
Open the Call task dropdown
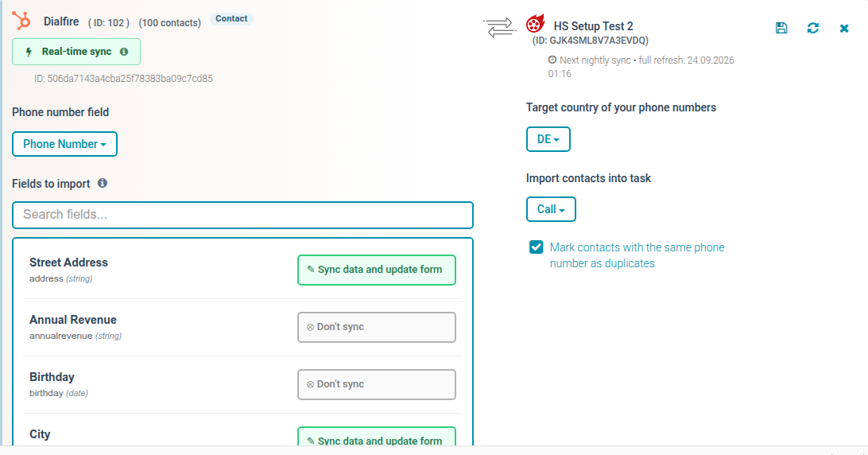551,209
